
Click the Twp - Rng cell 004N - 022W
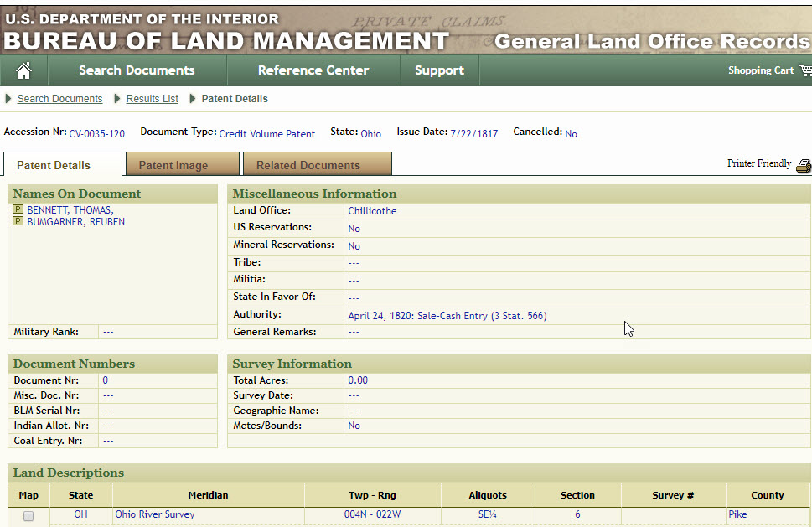point(372,514)
